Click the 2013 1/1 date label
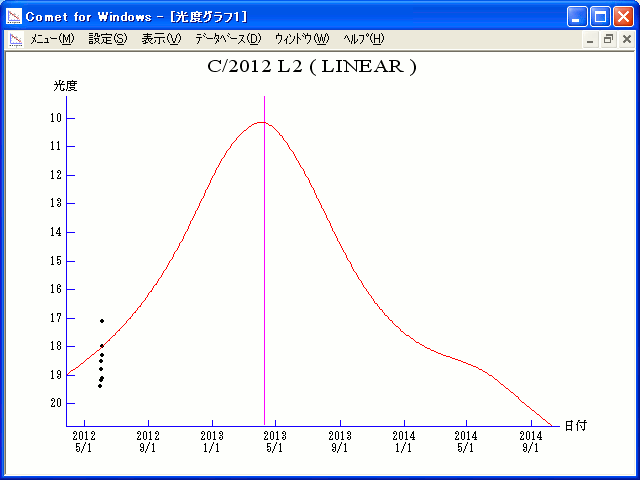 click(x=212, y=442)
